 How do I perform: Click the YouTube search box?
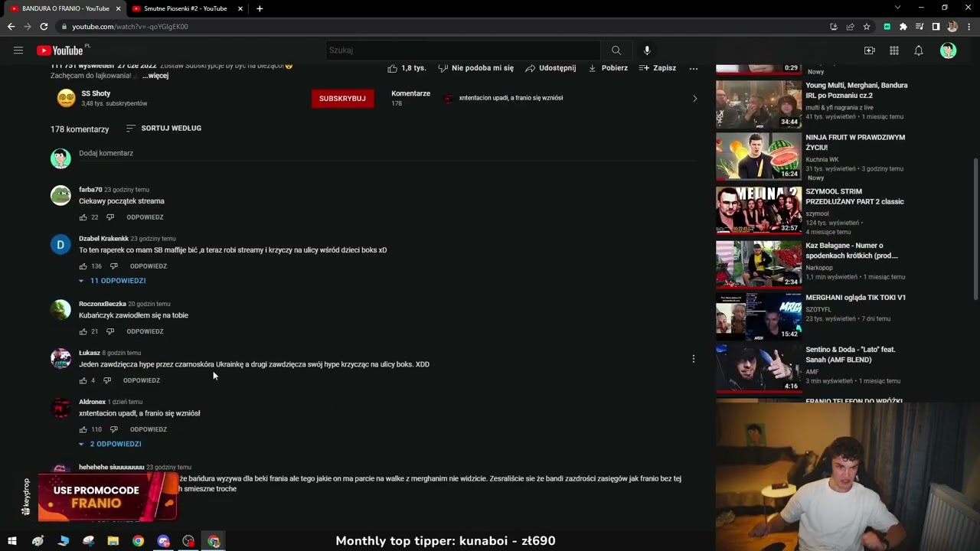point(462,51)
